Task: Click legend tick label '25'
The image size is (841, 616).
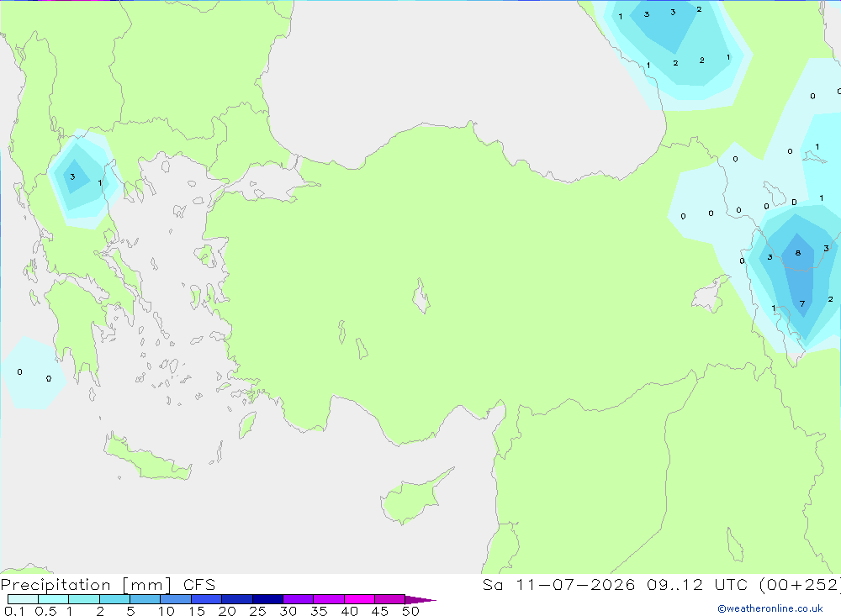Action: 257,611
